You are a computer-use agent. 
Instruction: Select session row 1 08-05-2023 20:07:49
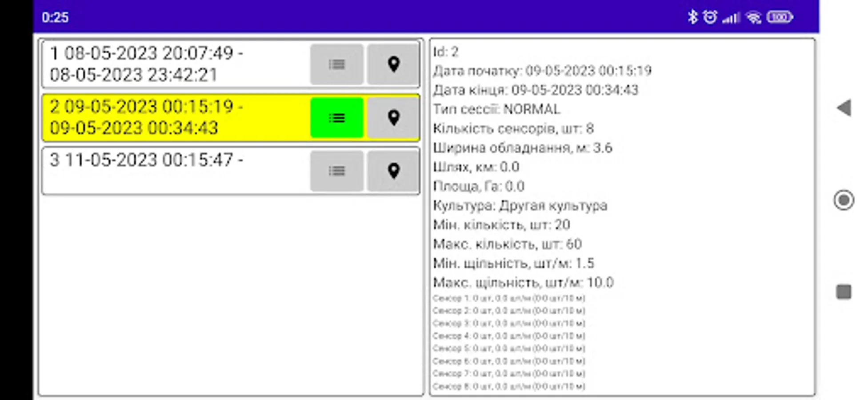click(231, 64)
